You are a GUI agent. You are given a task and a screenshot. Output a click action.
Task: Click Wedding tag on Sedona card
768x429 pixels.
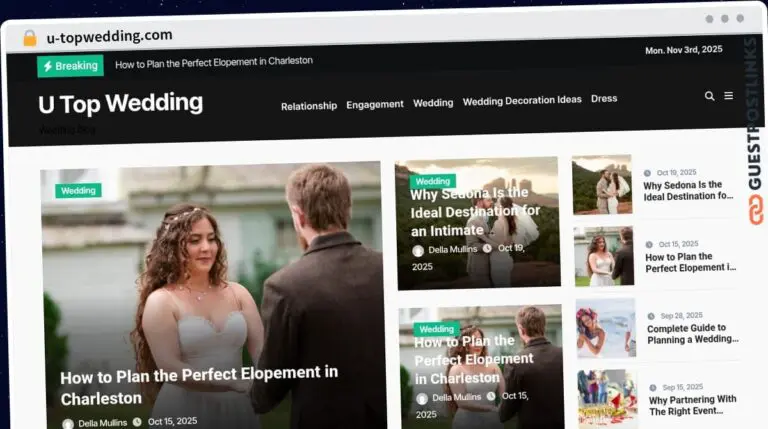click(432, 181)
